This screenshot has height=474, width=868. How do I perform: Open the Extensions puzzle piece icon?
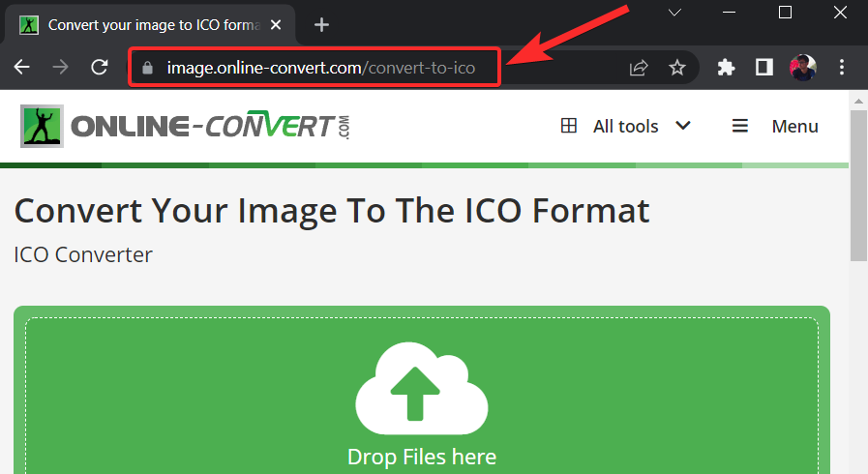(726, 68)
